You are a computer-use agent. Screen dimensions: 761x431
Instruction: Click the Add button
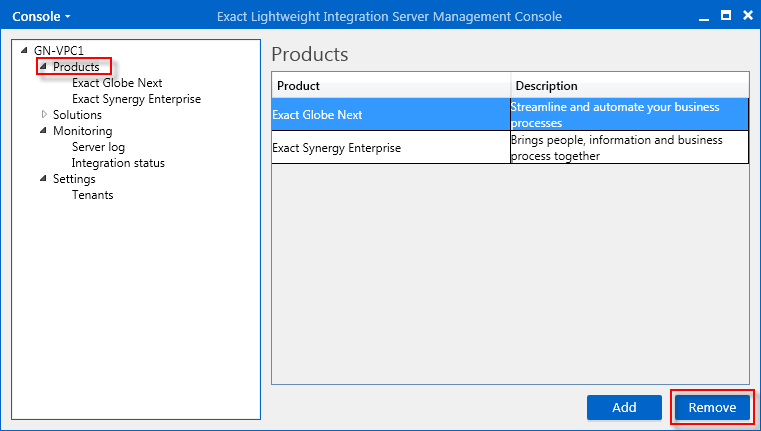pyautogui.click(x=624, y=407)
